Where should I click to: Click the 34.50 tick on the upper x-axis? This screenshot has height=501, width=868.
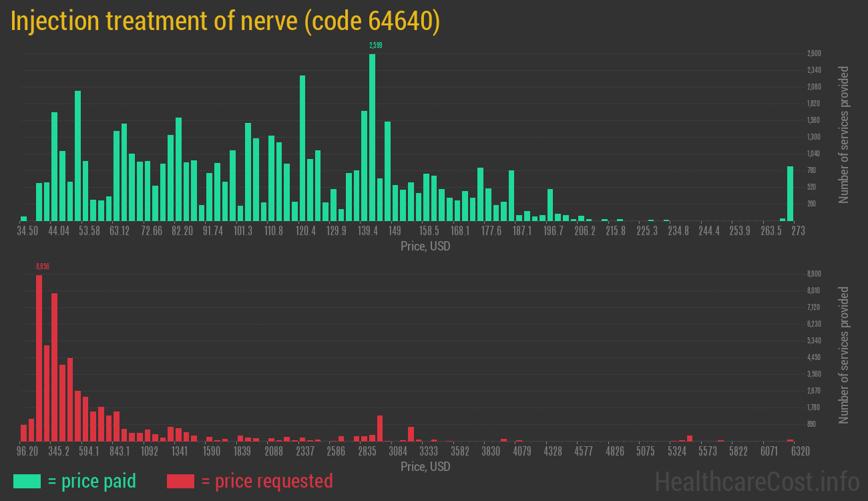(27, 231)
